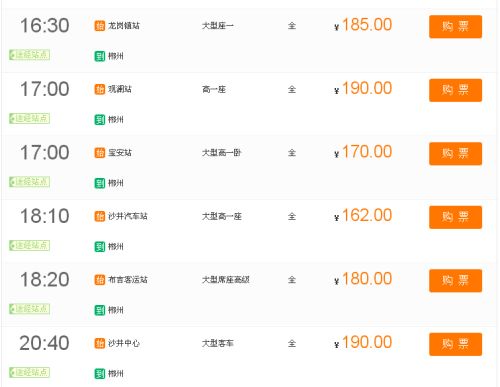Click orange start icon beside 龙岗镇站

(x=100, y=26)
